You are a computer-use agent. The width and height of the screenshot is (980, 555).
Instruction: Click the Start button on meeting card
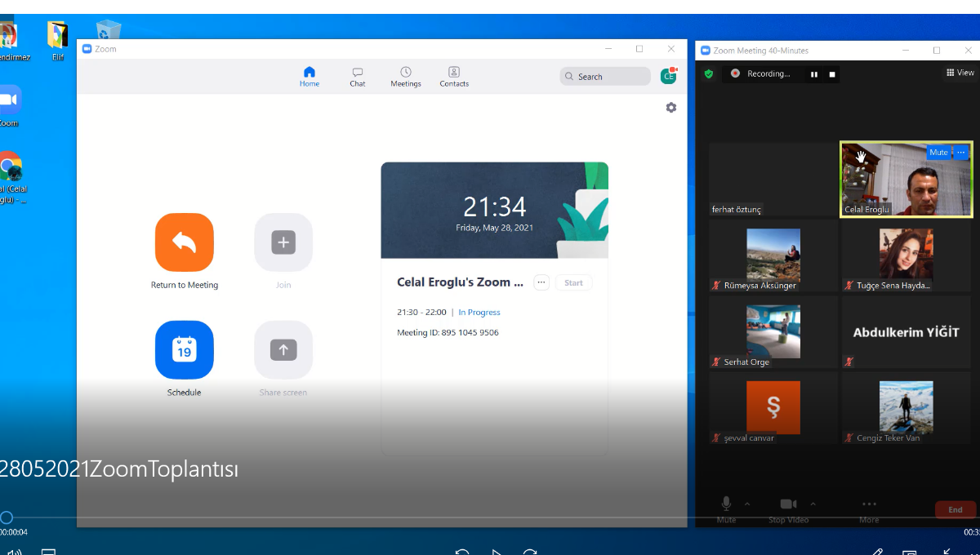[573, 282]
